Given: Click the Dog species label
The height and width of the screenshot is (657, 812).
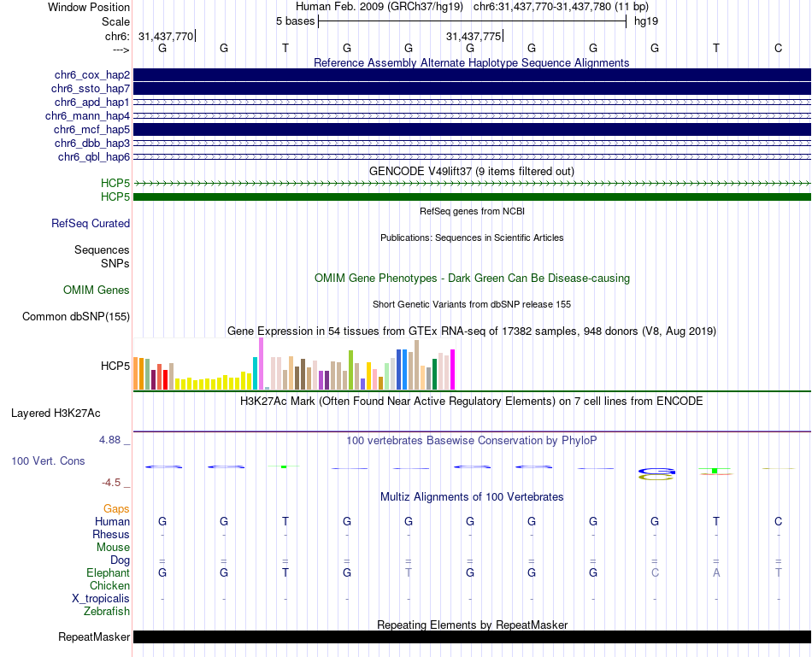Looking at the screenshot, I should pos(120,560).
